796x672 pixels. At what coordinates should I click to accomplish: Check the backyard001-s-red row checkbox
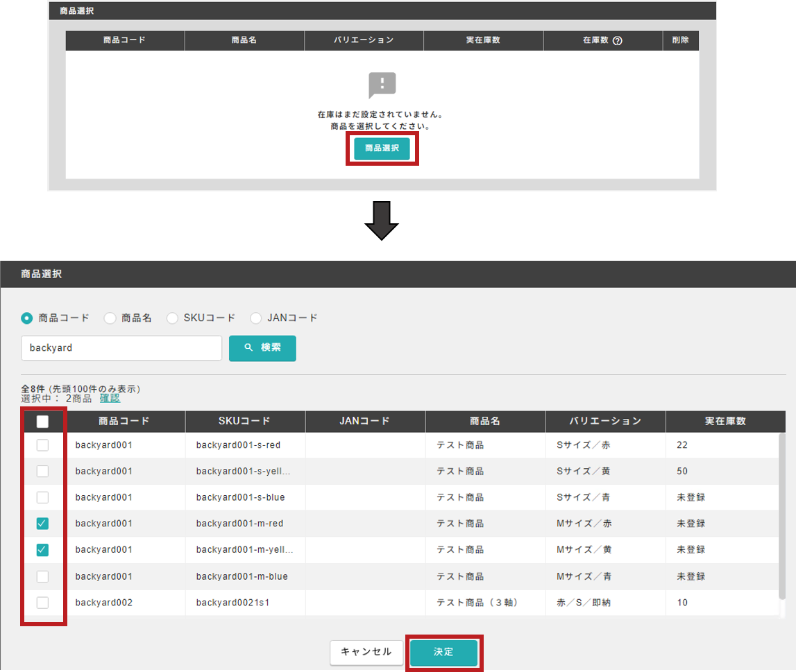42,445
